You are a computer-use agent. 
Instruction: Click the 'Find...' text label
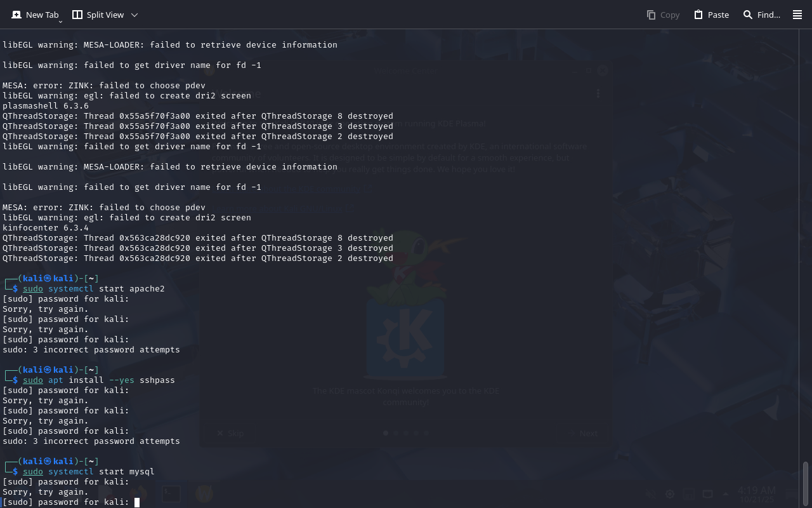pos(769,15)
